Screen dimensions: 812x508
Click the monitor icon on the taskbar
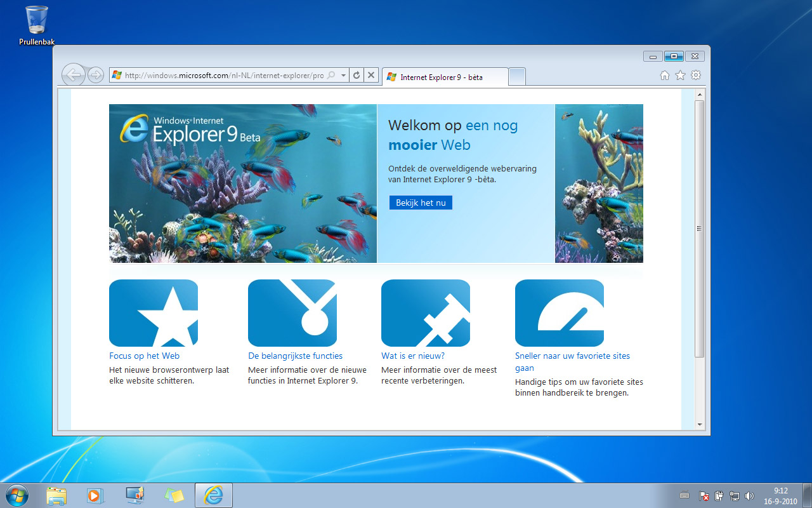pyautogui.click(x=134, y=495)
